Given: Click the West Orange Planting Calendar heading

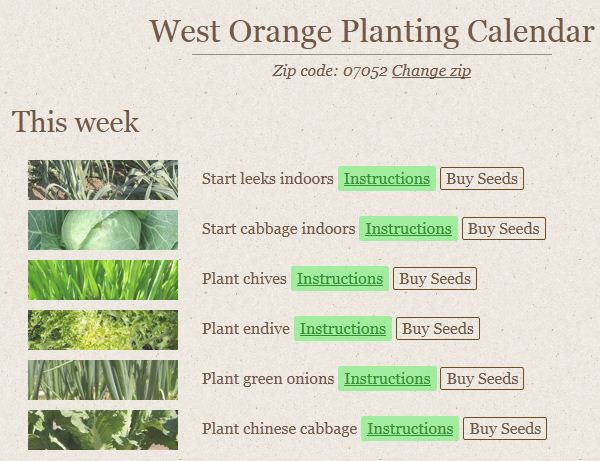Looking at the screenshot, I should coord(372,32).
